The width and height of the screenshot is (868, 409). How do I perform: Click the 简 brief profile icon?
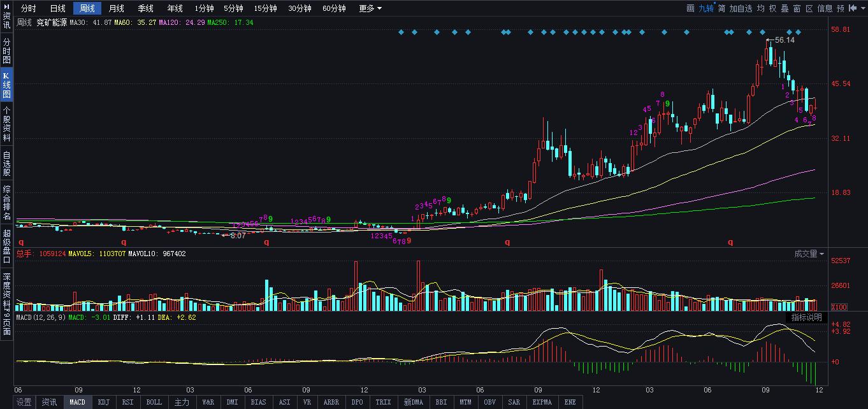(722, 8)
